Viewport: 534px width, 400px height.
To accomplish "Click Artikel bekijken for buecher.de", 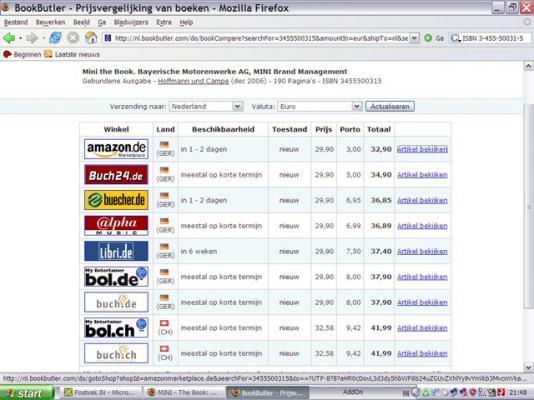I will tap(422, 200).
